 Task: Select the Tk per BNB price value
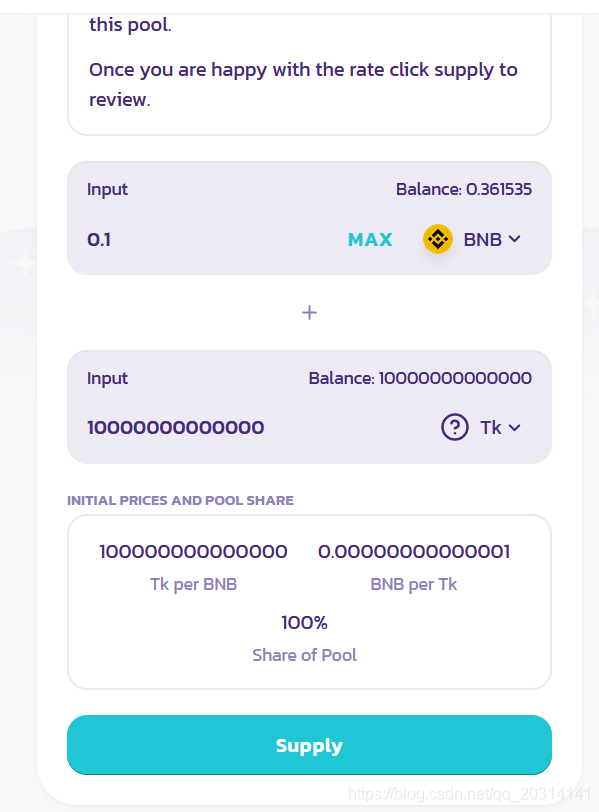(193, 552)
